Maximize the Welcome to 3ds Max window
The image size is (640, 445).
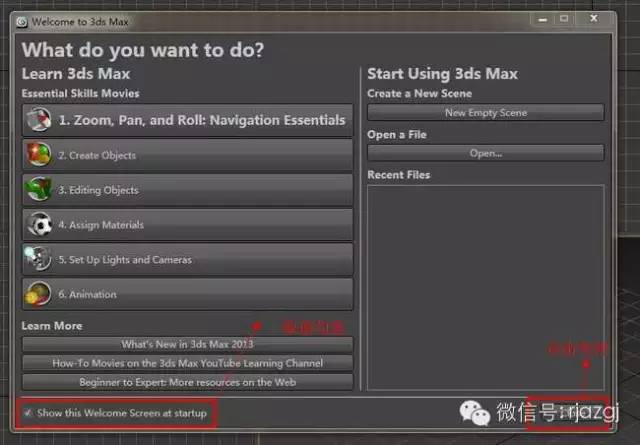click(x=566, y=19)
